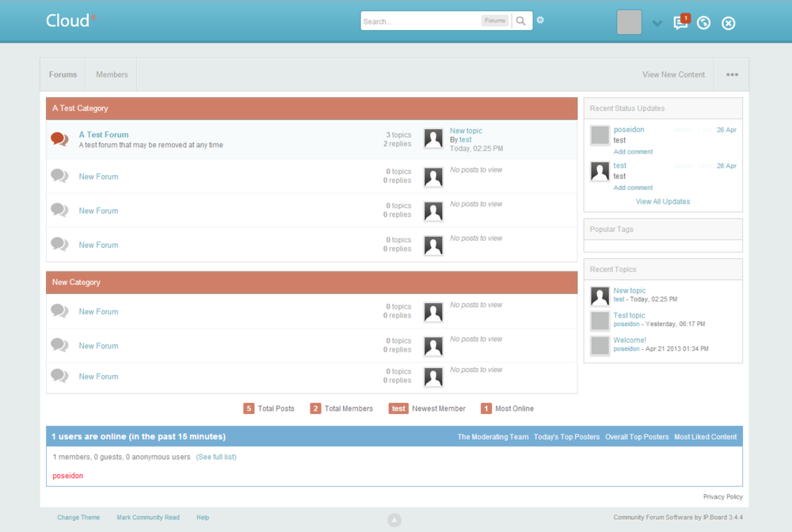Open the messages notification icon
The image size is (792, 532).
click(x=680, y=22)
